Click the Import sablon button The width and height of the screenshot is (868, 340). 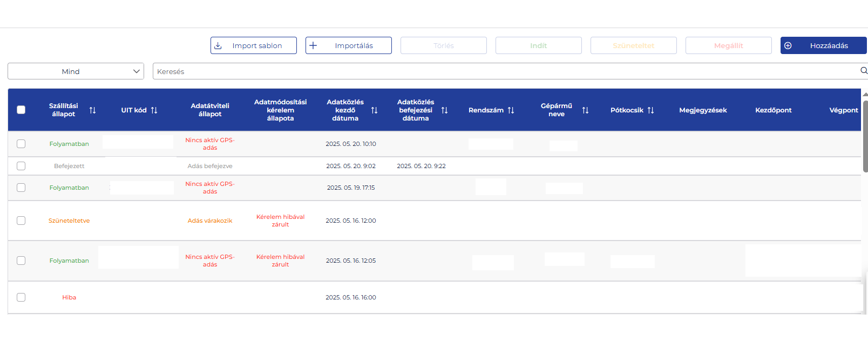click(x=253, y=45)
